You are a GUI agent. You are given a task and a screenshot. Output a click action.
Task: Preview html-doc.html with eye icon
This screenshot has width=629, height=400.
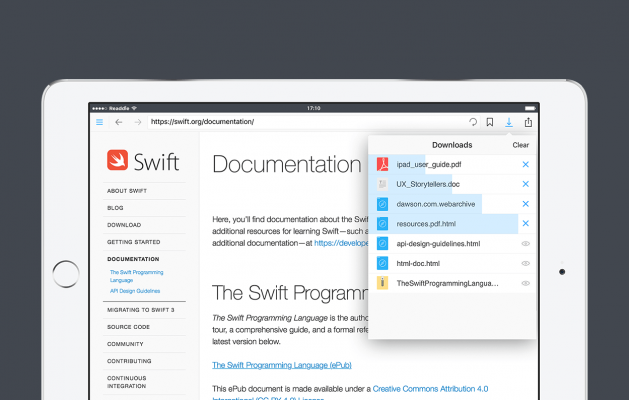[x=526, y=263]
